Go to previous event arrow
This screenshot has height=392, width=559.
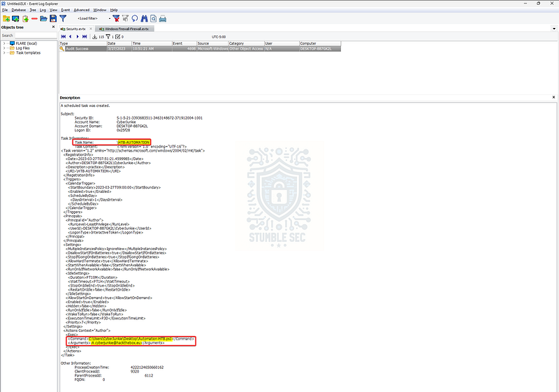tap(71, 37)
